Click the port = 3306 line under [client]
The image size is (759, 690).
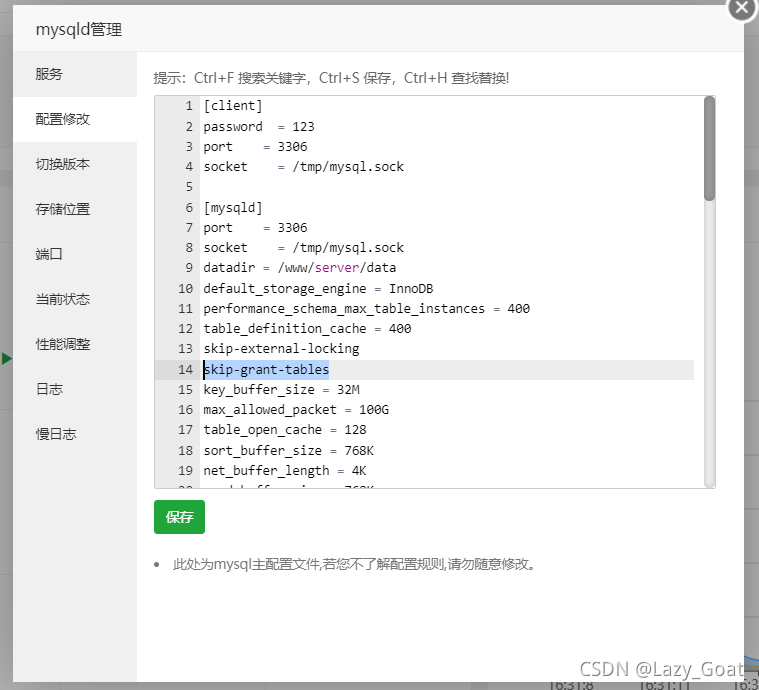[255, 147]
